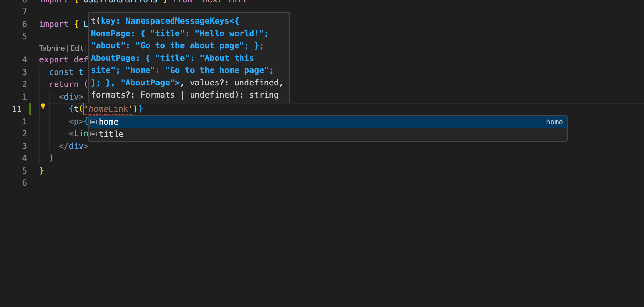Click the fully visible import keyword
644x307 pixels.
pos(54,24)
